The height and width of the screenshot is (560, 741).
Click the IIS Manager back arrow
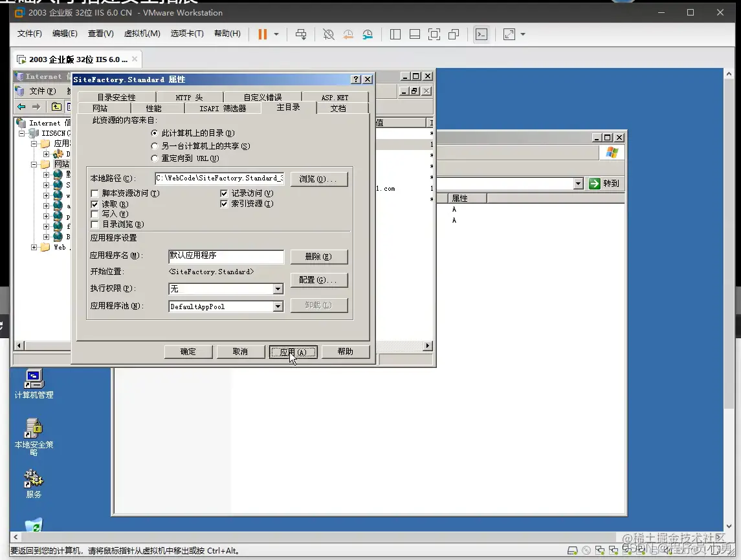click(21, 107)
